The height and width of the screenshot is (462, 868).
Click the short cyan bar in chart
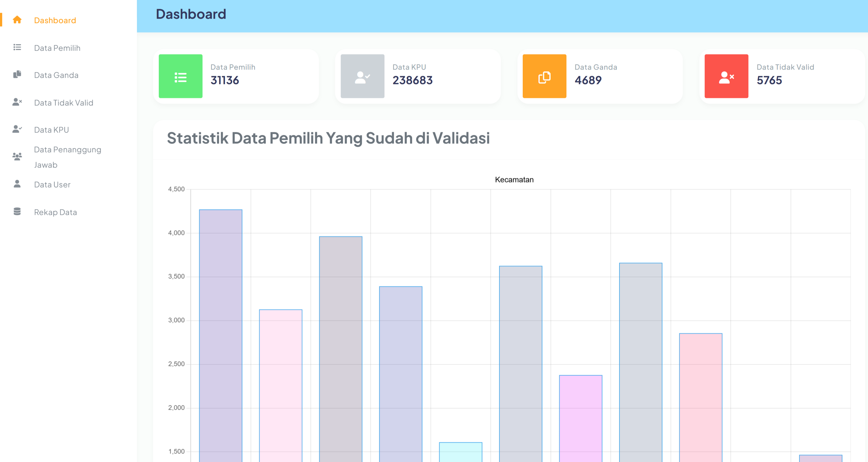(461, 452)
